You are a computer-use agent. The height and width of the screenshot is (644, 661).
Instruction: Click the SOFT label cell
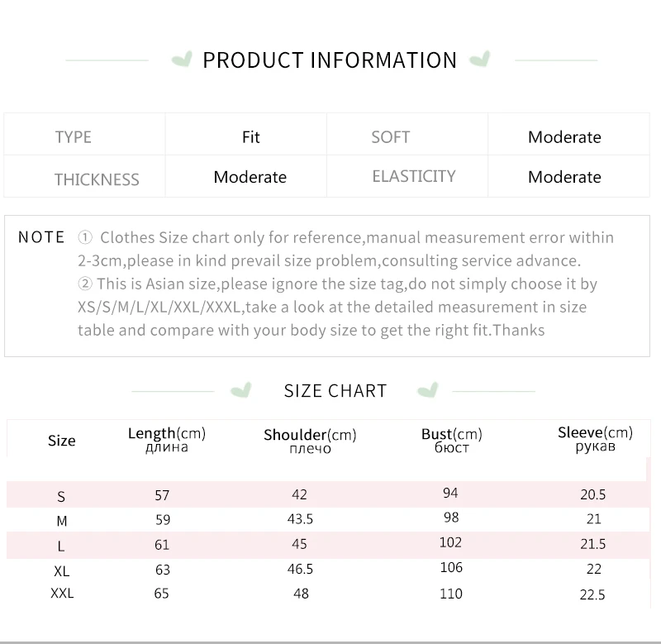(407, 135)
